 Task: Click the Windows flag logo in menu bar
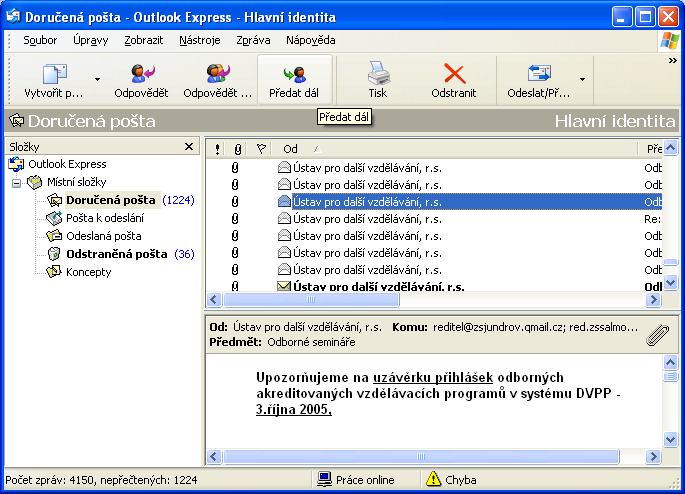pos(669,41)
